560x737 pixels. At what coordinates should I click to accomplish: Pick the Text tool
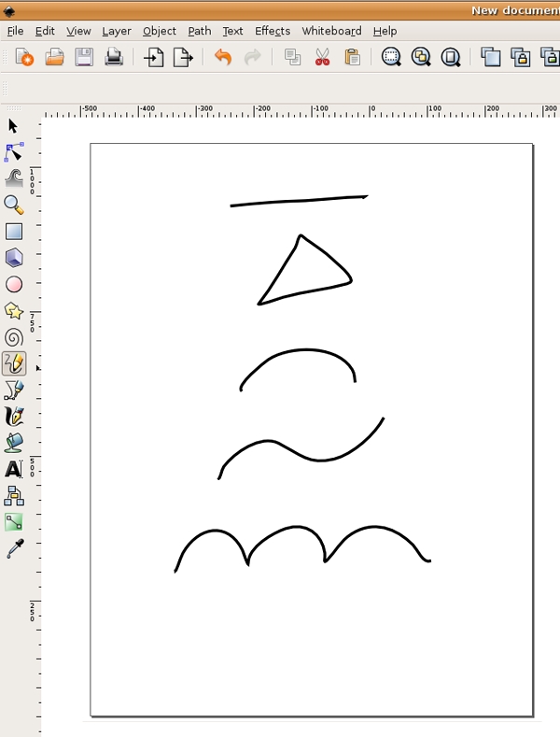[13, 469]
